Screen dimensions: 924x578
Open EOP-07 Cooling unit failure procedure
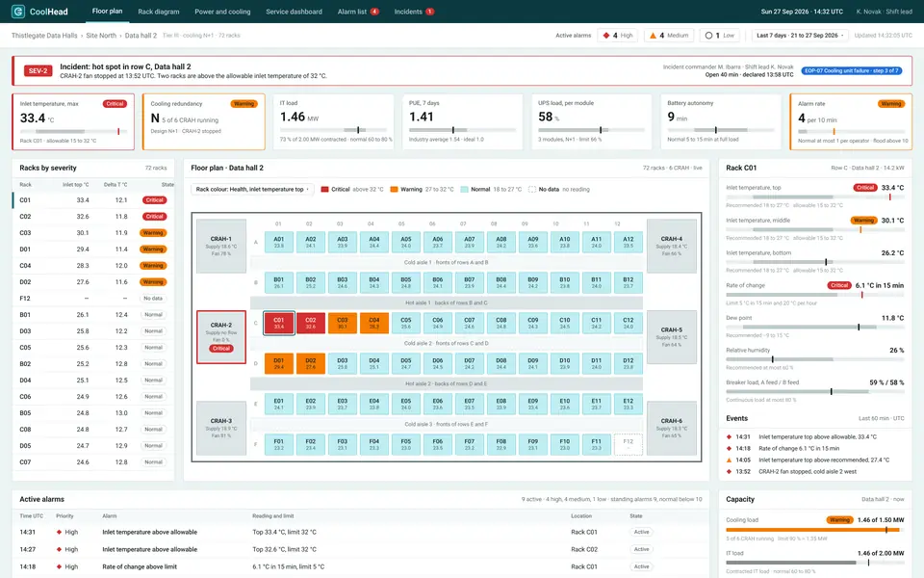coord(852,70)
